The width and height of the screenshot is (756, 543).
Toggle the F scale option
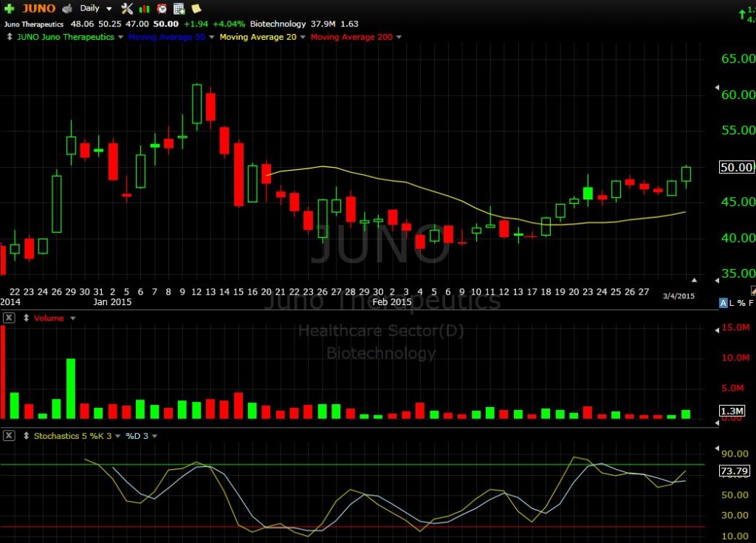[x=751, y=303]
